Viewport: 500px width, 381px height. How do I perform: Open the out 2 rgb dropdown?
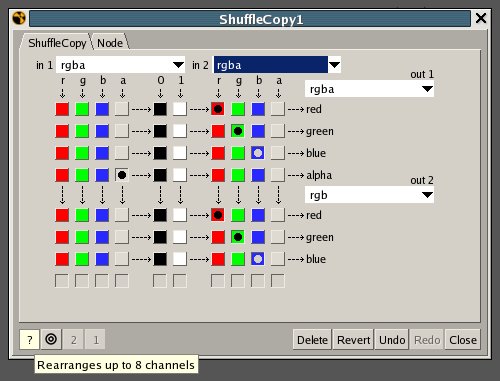[369, 195]
